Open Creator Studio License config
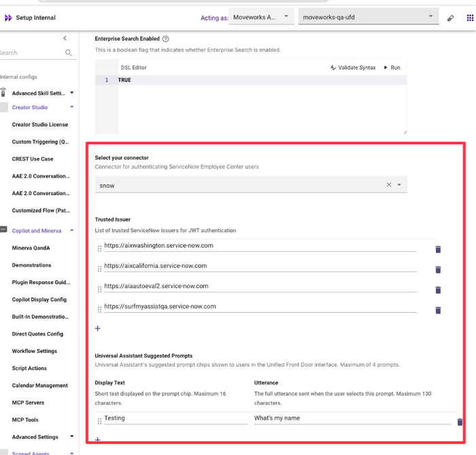Screen dimensions: 476x455 tap(40, 124)
